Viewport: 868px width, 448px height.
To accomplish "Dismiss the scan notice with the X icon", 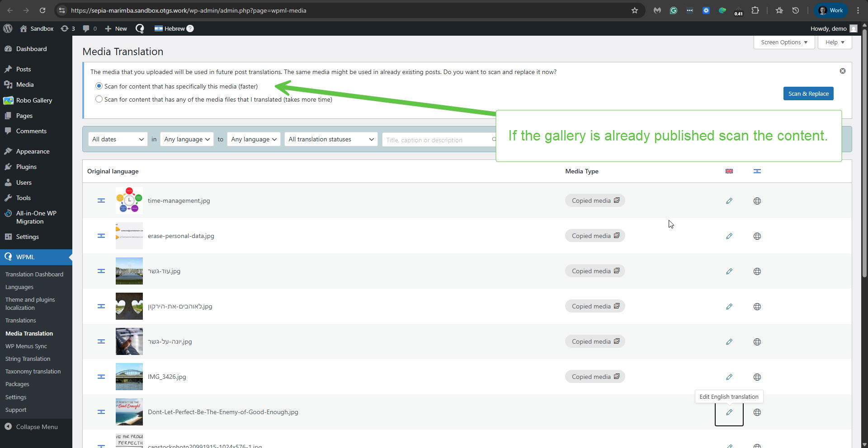I will (842, 71).
